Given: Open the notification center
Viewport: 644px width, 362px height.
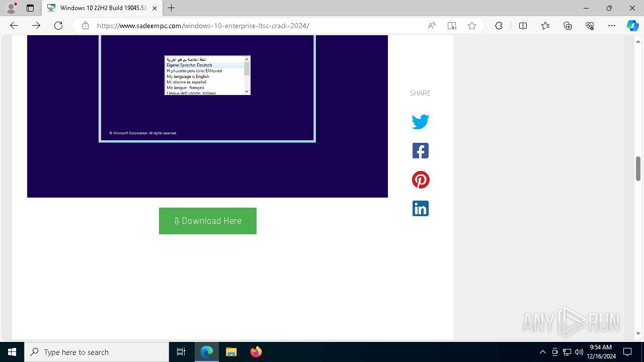Looking at the screenshot, I should 627,352.
